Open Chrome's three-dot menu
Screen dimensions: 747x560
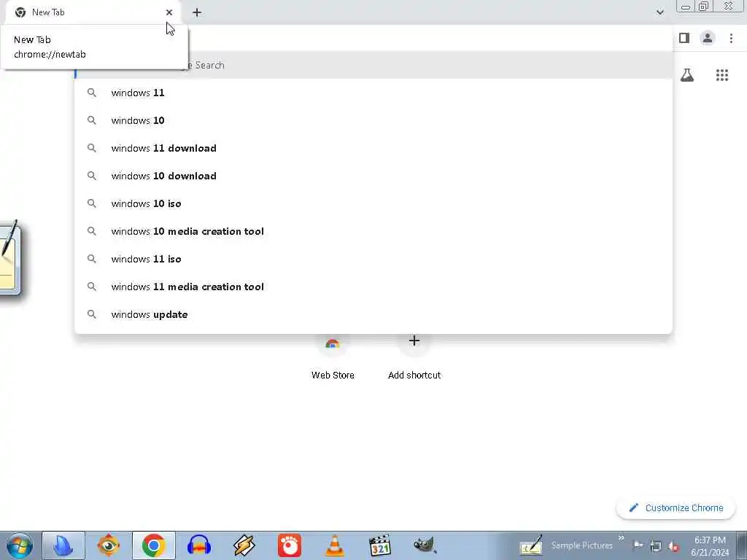[731, 38]
